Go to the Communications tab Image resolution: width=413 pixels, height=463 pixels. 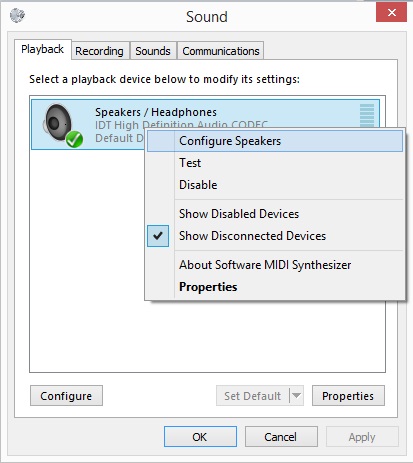click(221, 51)
